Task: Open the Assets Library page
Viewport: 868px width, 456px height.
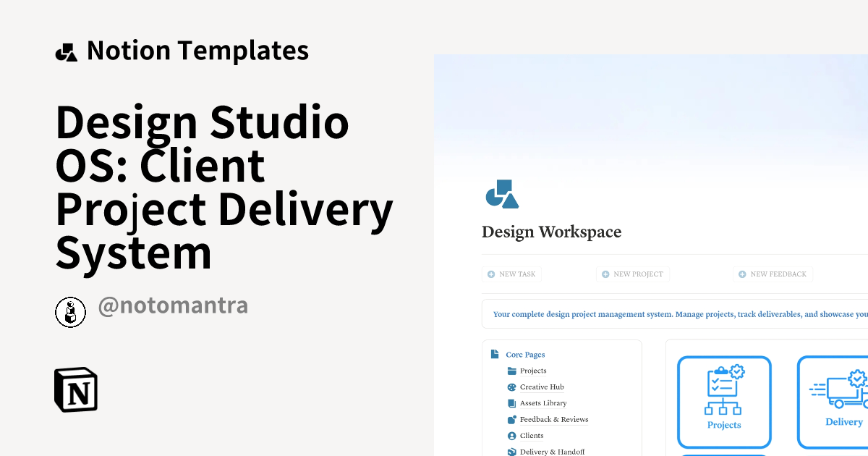Action: click(543, 403)
